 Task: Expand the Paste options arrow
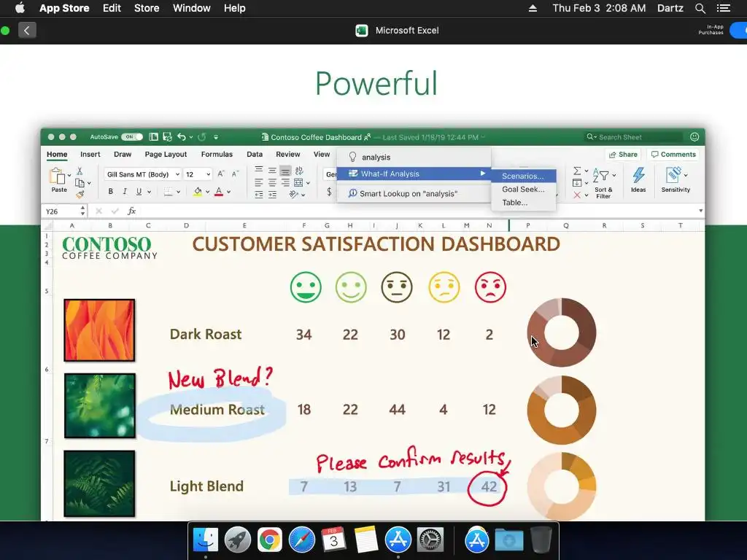(x=69, y=176)
